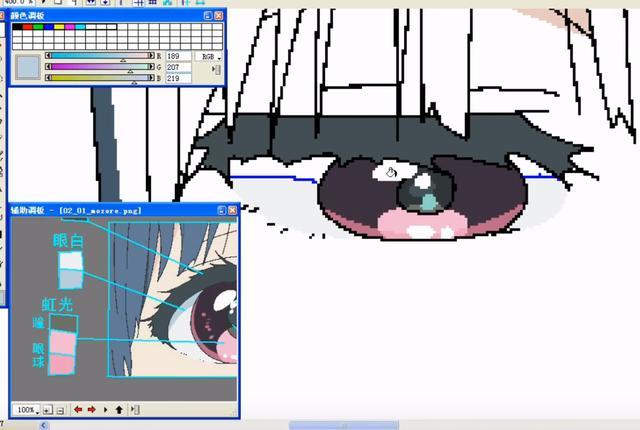Pick the yellow swatch in color palette

tap(60, 27)
